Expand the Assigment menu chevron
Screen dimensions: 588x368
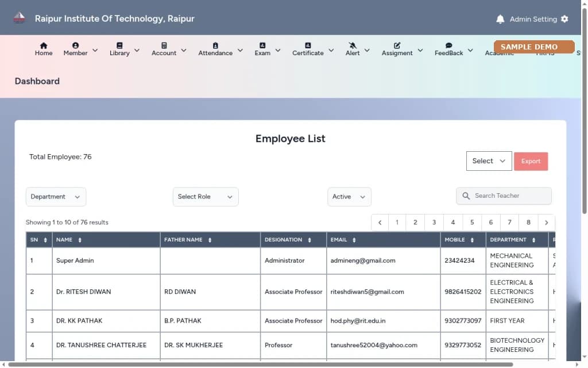(x=420, y=50)
